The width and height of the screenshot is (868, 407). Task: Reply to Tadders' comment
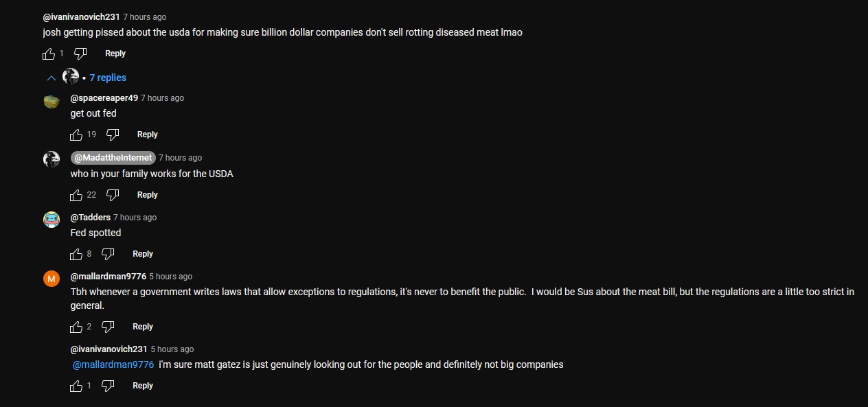pyautogui.click(x=143, y=254)
